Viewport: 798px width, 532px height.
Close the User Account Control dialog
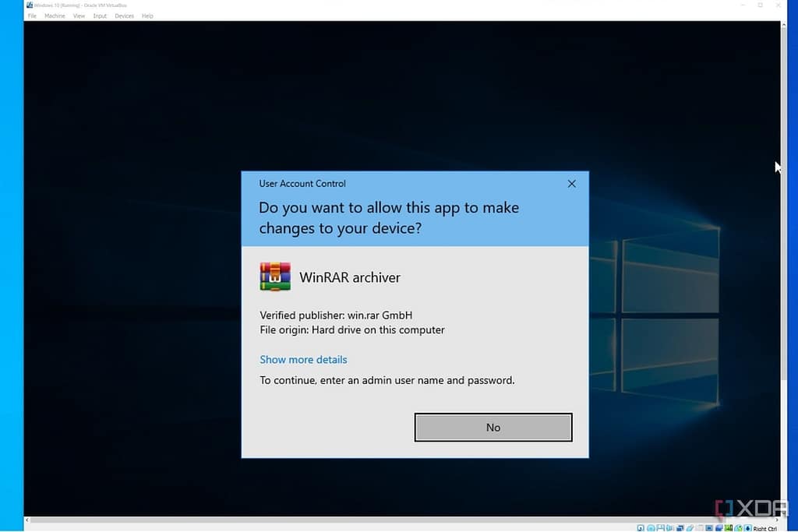(571, 184)
